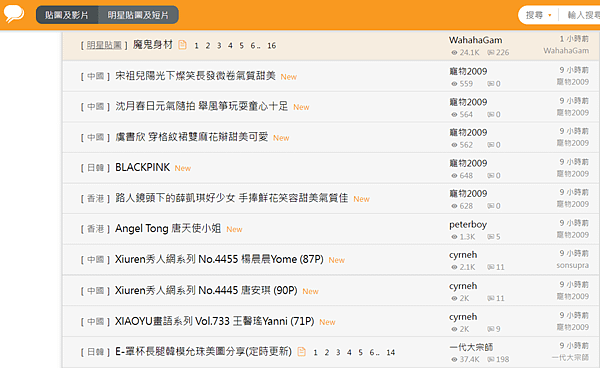Click replies icon showing 226
The image size is (600, 368).
click(491, 52)
